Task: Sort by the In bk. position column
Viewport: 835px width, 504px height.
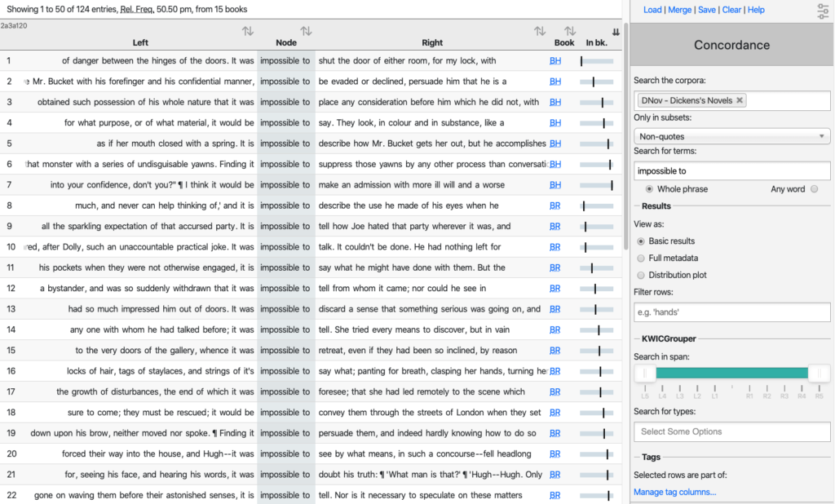Action: click(x=616, y=33)
